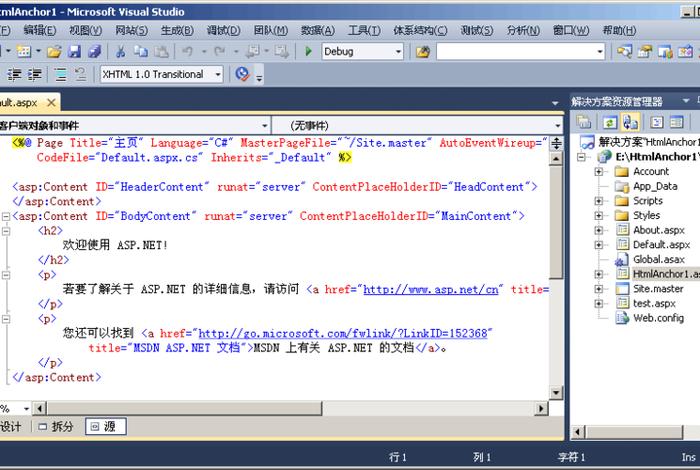
Task: Switch to the 拆分 split view
Action: pos(56,427)
